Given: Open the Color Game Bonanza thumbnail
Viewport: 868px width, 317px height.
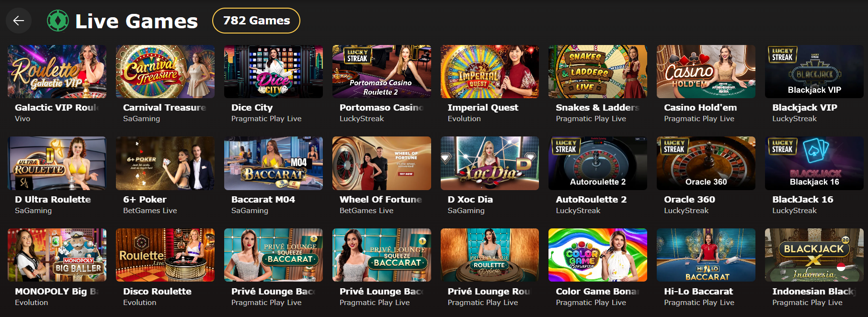Looking at the screenshot, I should 598,255.
